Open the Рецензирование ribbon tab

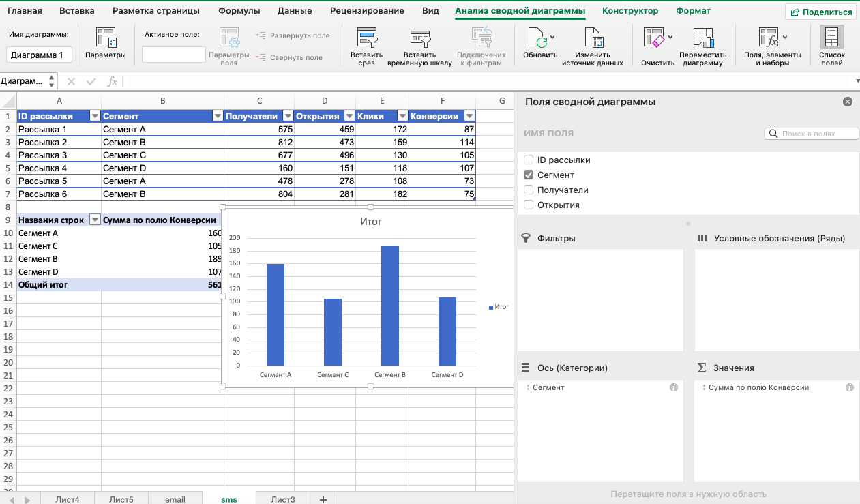pyautogui.click(x=367, y=11)
